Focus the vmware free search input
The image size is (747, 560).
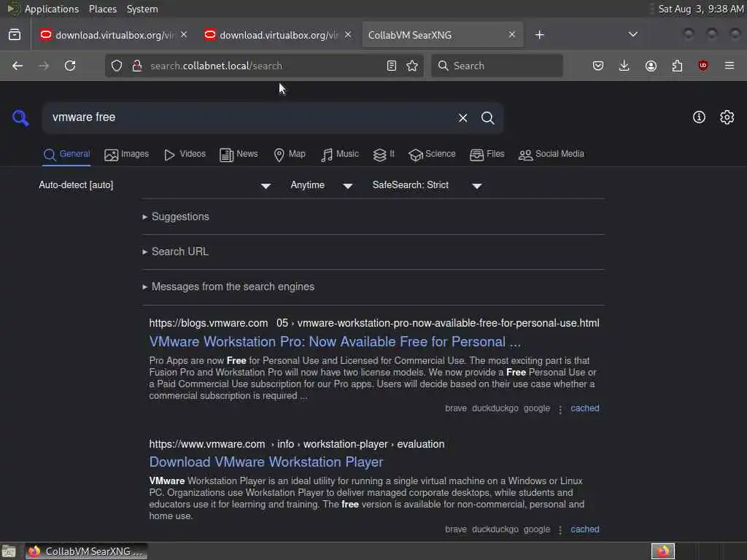250,117
